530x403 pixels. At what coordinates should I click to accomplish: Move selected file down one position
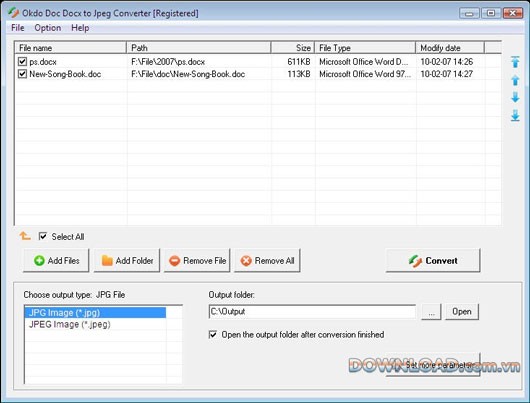[x=515, y=97]
